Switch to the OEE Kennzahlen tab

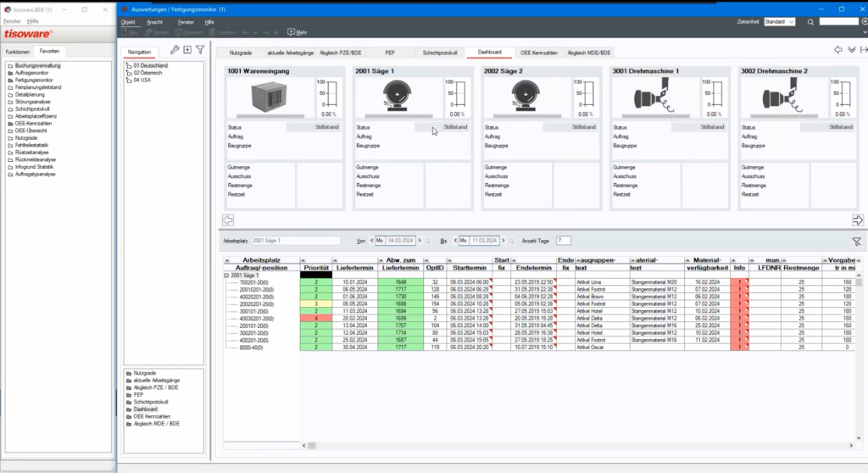(538, 53)
